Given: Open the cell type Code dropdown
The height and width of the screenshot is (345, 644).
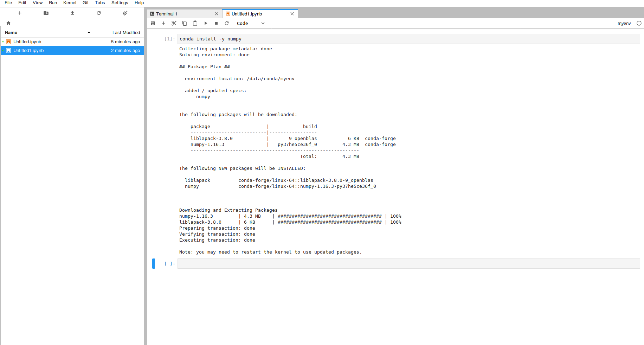Looking at the screenshot, I should coord(250,23).
